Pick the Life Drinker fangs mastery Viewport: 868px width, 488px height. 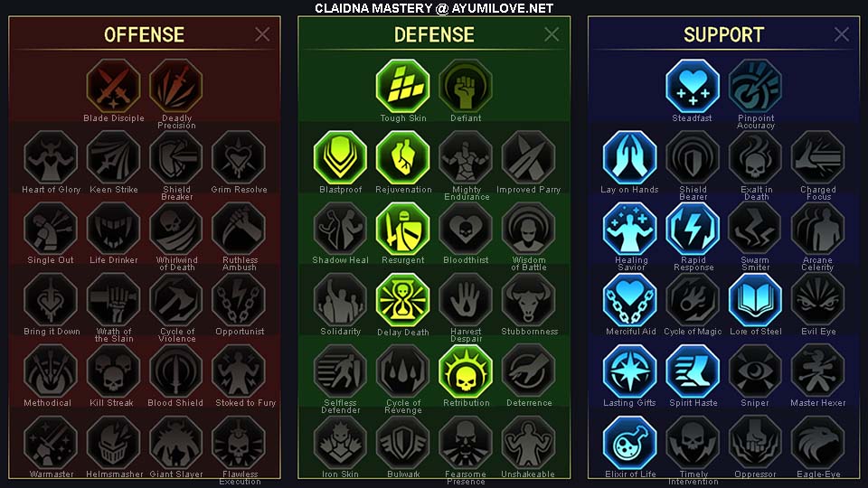click(x=114, y=228)
